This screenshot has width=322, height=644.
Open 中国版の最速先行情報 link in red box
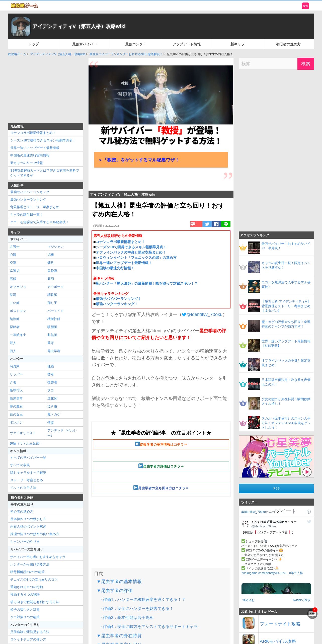pyautogui.click(x=115, y=268)
